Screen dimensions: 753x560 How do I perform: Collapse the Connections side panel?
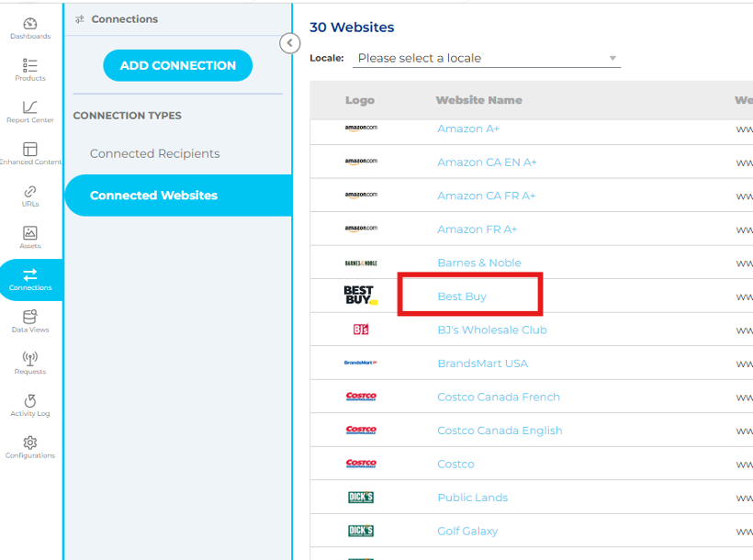click(289, 43)
